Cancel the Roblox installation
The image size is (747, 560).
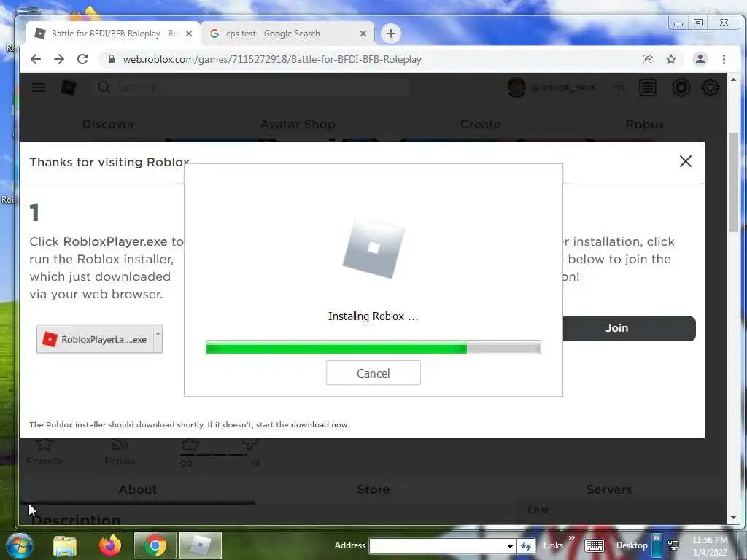[373, 373]
